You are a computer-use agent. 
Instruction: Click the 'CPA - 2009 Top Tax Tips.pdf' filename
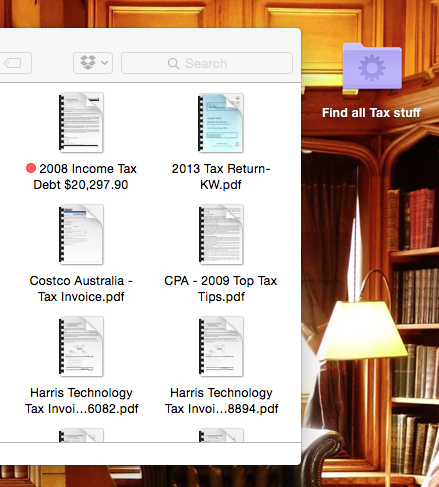click(221, 289)
